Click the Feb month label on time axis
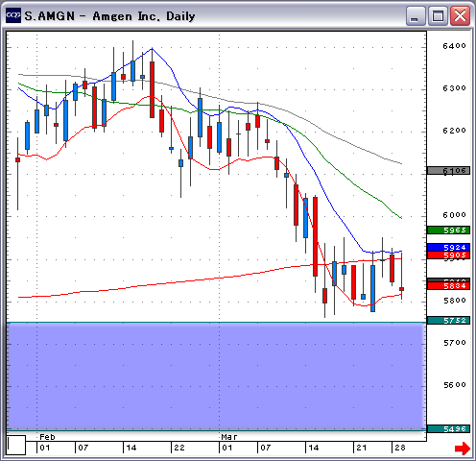This screenshot has width=476, height=461. click(x=47, y=437)
